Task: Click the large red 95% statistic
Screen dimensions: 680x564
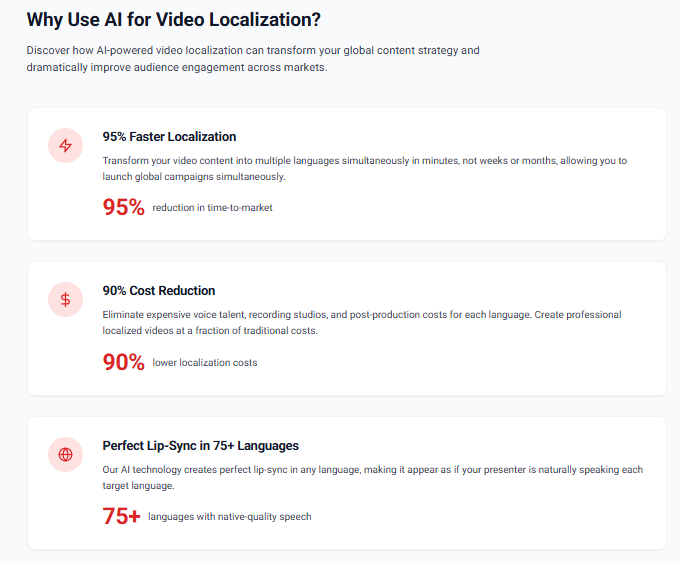Action: coord(124,207)
